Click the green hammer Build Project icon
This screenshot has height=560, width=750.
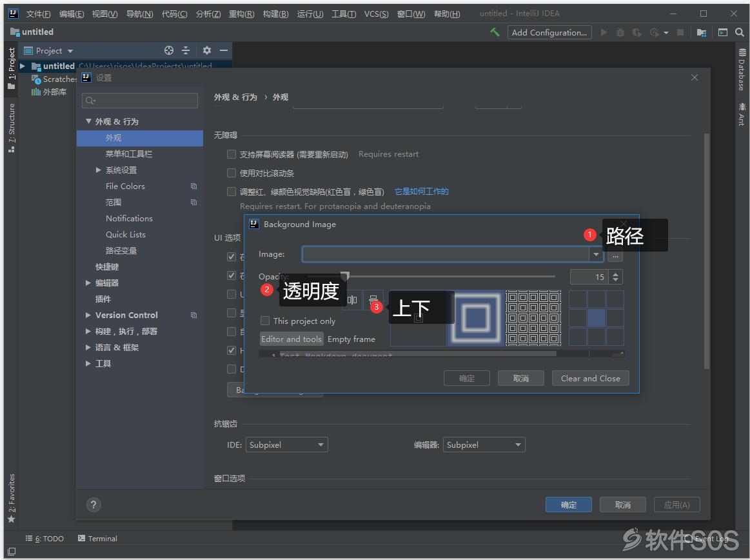495,32
